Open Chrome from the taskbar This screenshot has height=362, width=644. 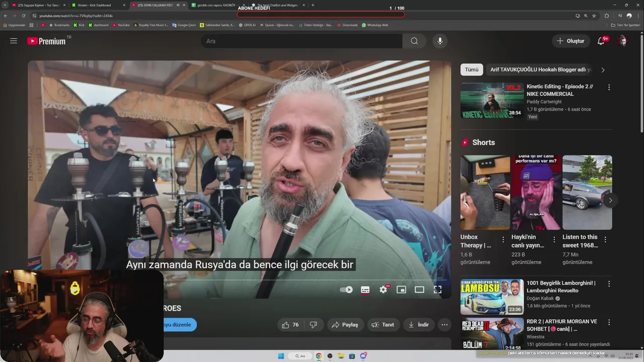pos(318,356)
